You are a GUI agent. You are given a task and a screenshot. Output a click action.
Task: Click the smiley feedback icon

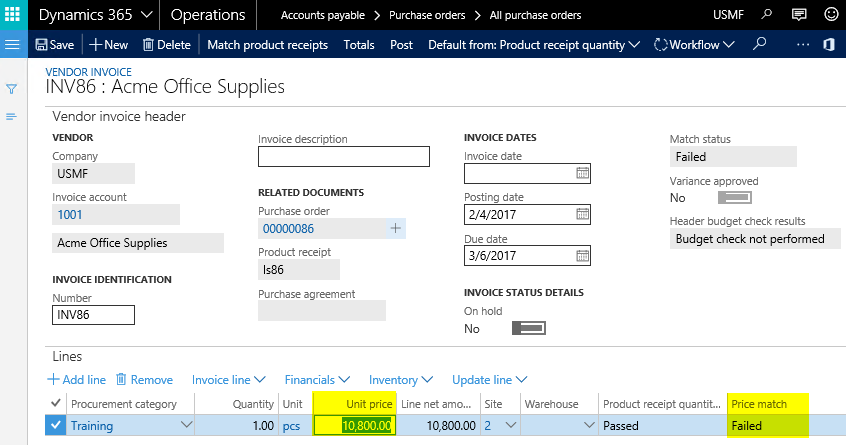click(830, 15)
